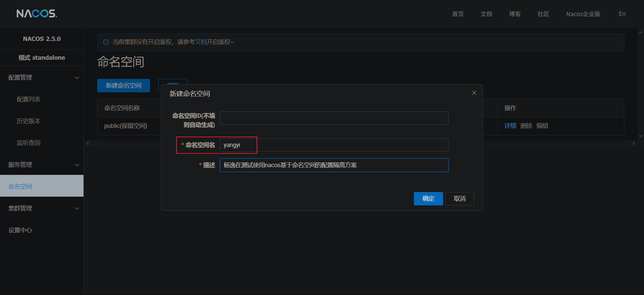Click the info icon in auth notice
This screenshot has width=644, height=295.
pos(106,42)
